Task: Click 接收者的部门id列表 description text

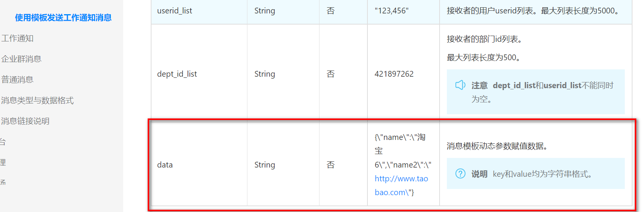Action: coord(484,39)
